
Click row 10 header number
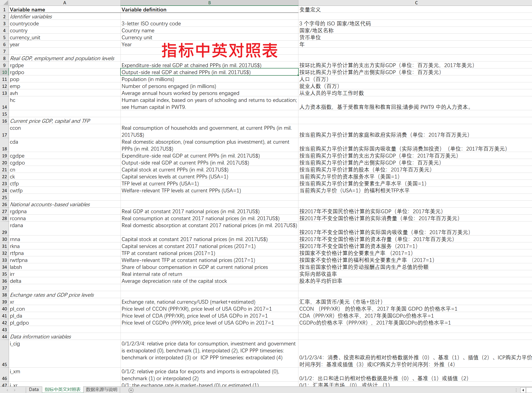[x=4, y=72]
